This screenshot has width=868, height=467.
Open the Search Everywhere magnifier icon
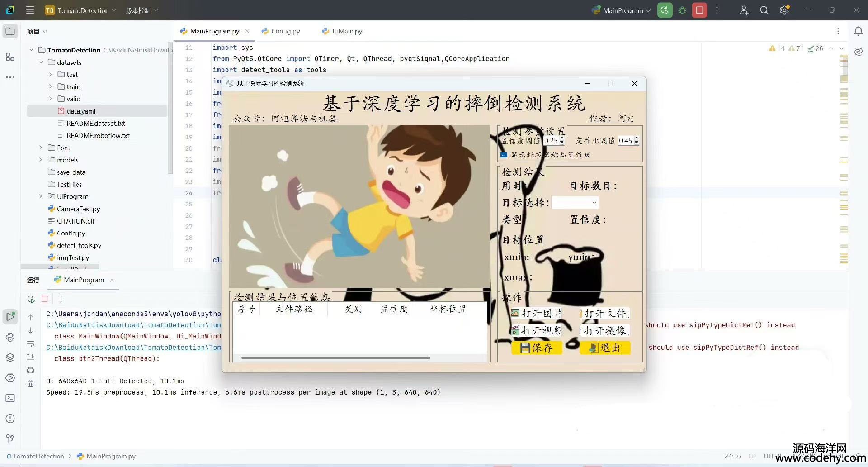pyautogui.click(x=764, y=10)
